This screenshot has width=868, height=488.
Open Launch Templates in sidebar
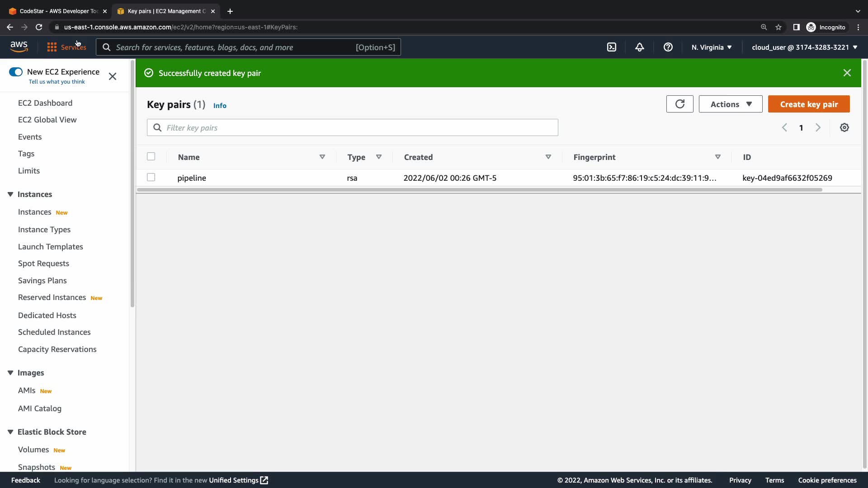pos(51,247)
